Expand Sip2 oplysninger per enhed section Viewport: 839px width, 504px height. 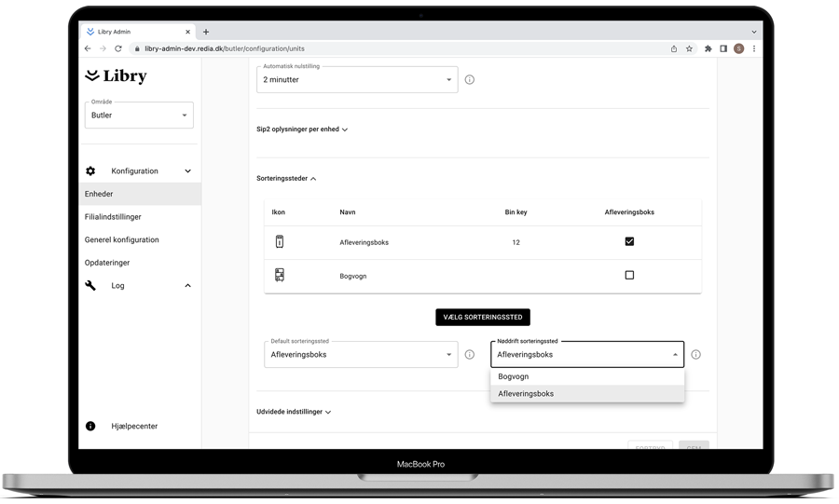(x=302, y=129)
